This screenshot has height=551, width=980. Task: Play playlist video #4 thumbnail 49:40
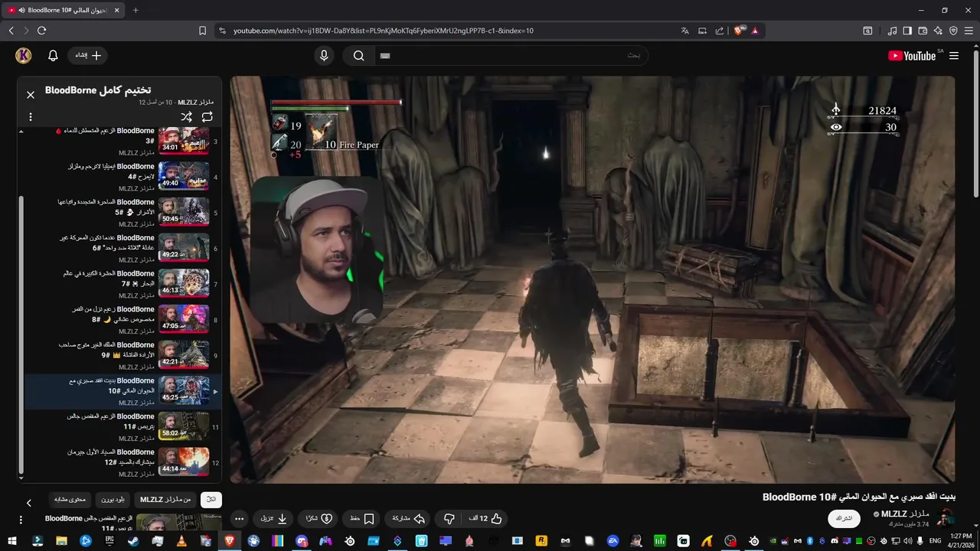pos(184,177)
